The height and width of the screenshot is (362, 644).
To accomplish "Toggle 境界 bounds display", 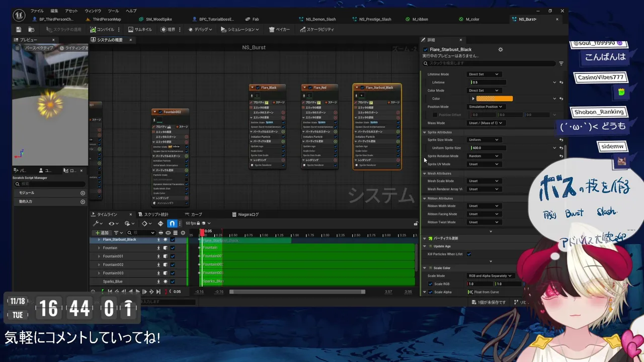I will (x=169, y=30).
